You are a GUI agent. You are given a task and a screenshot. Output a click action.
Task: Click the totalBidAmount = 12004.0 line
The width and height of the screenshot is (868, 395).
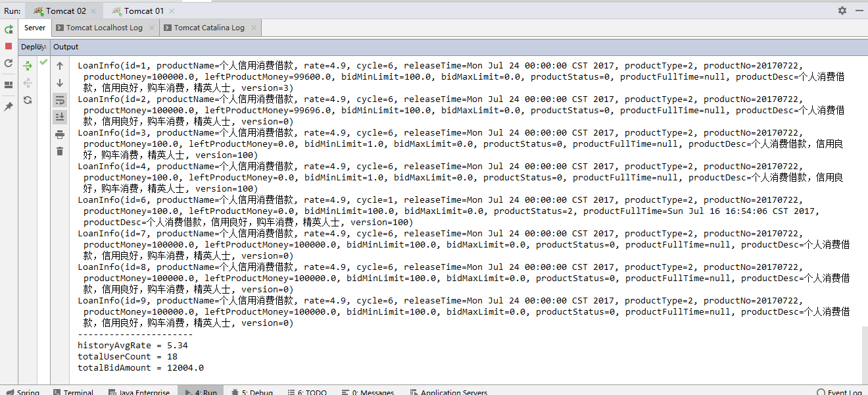(141, 367)
